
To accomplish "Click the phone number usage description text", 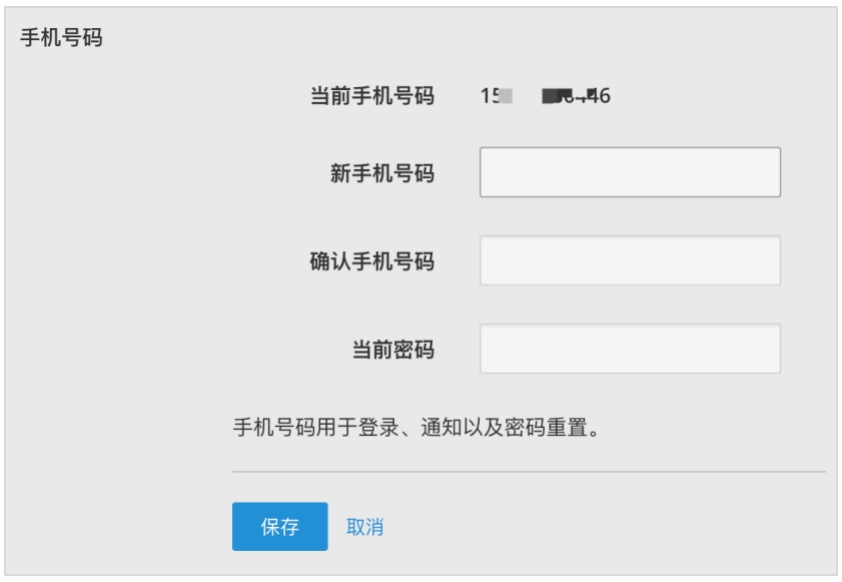I will pyautogui.click(x=421, y=428).
